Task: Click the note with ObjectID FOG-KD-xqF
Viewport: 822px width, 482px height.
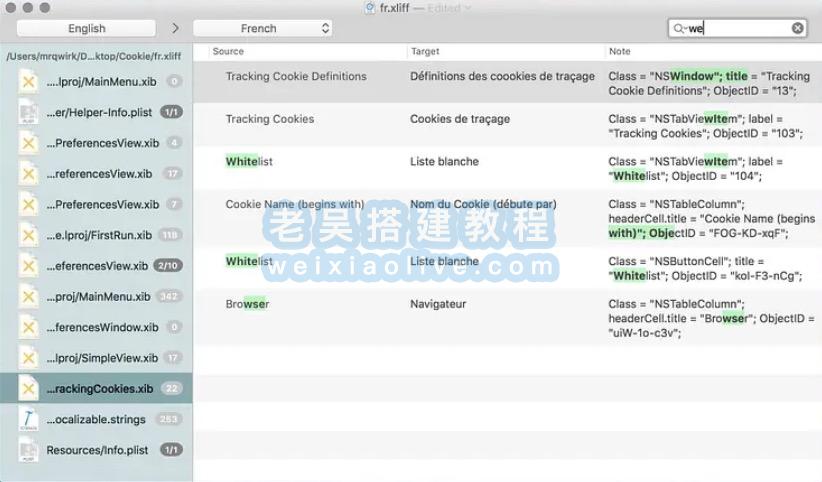Action: click(711, 219)
